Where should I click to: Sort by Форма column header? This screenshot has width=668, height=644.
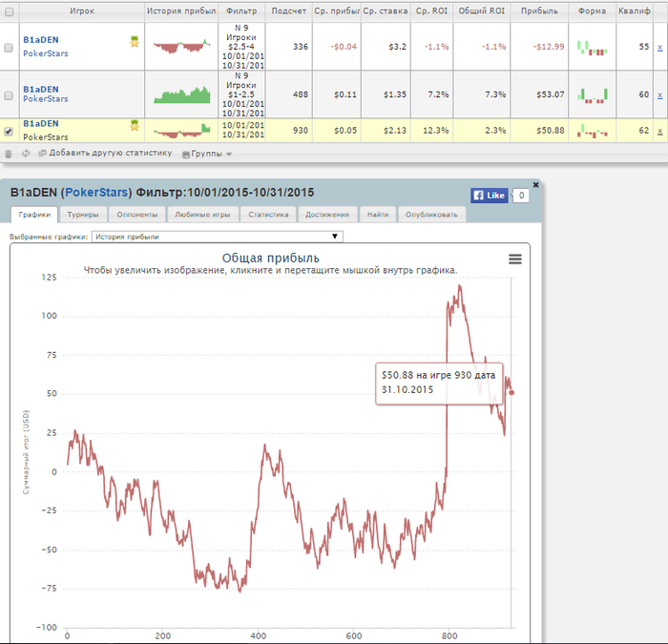click(x=593, y=11)
